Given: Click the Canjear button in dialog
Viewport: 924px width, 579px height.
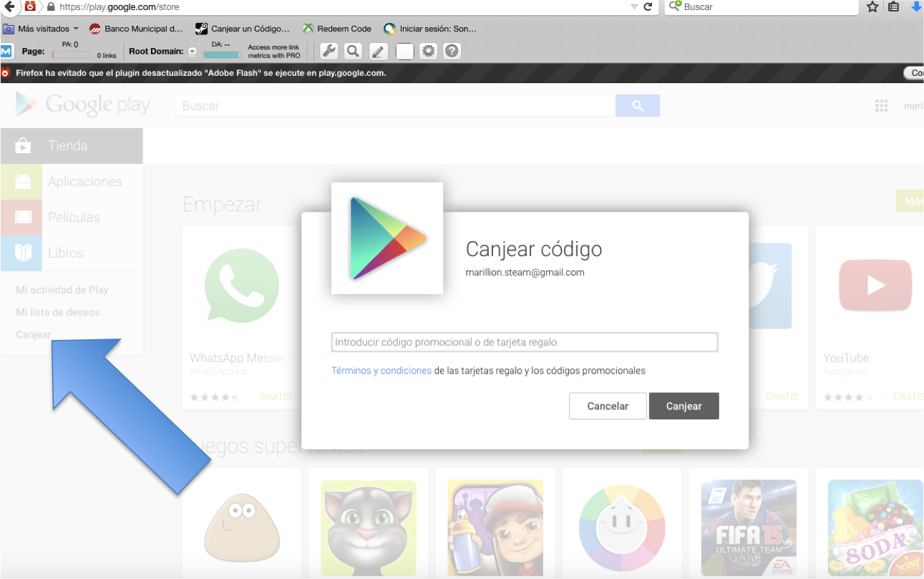Looking at the screenshot, I should pyautogui.click(x=684, y=406).
